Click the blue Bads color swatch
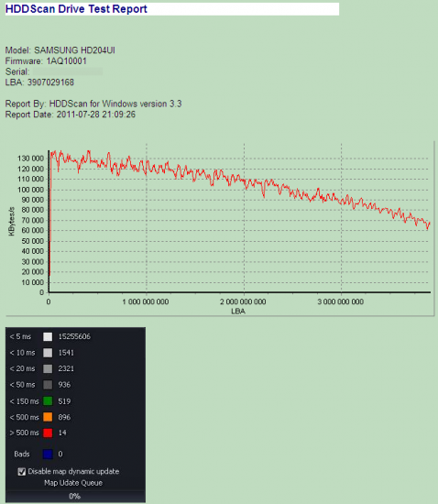This screenshot has height=504, width=438. (x=48, y=455)
